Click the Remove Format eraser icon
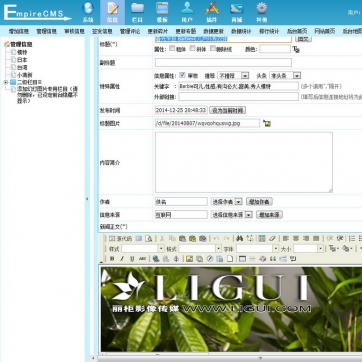362x362 pixels. click(272, 239)
